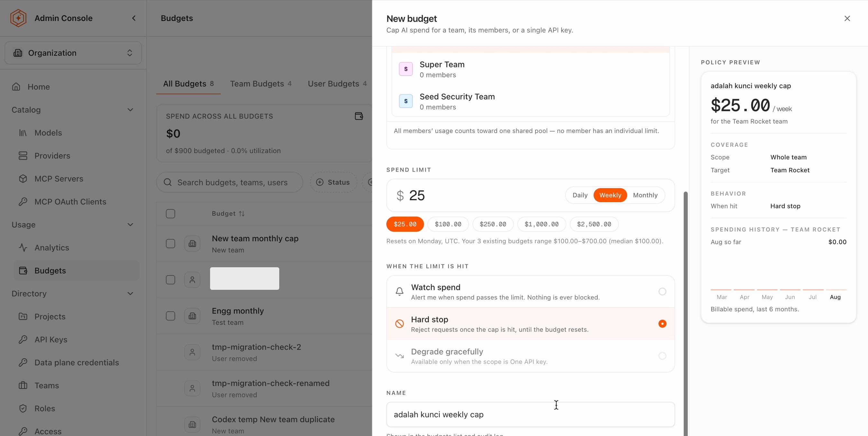Choose the $2,500.00 preset amount
This screenshot has width=868, height=436.
pyautogui.click(x=594, y=224)
